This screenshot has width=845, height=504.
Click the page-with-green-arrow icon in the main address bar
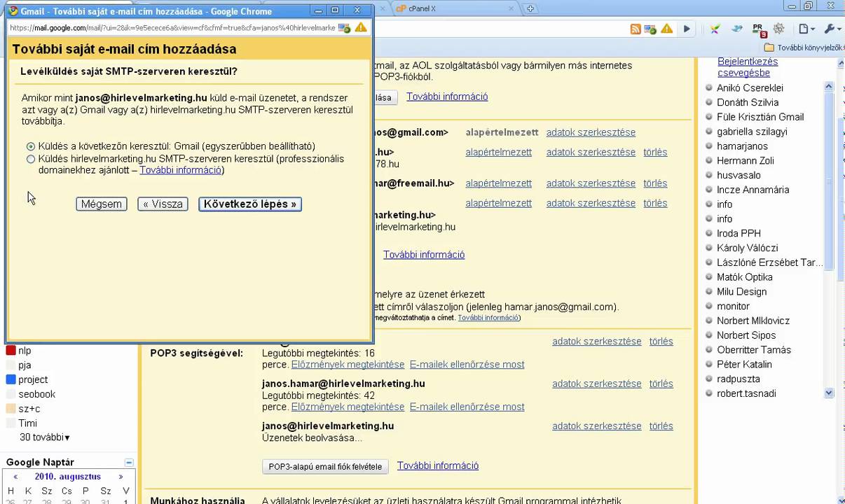(x=650, y=29)
